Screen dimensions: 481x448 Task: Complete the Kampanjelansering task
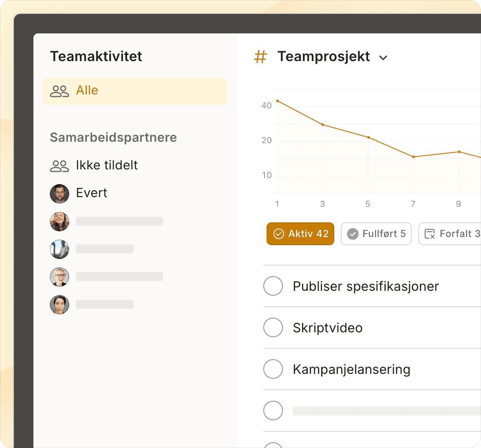(x=273, y=369)
